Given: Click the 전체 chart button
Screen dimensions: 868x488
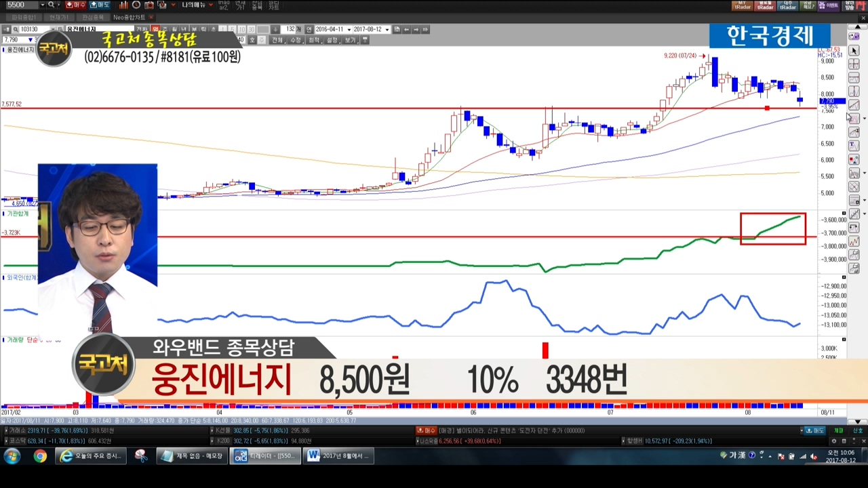Looking at the screenshot, I should 277,40.
